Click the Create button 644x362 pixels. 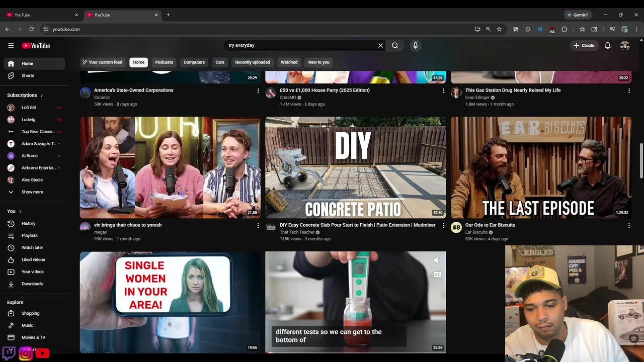click(584, 45)
